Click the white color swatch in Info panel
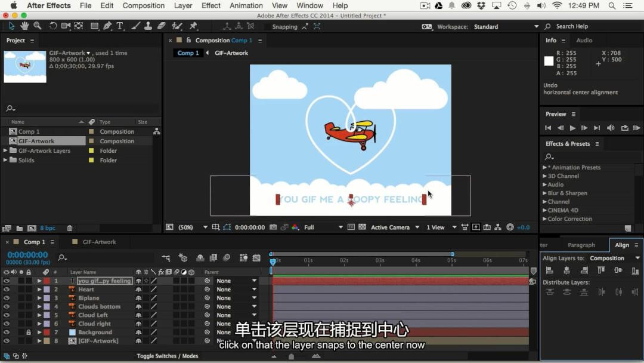Screen dimensions: 644x363 [x=549, y=61]
